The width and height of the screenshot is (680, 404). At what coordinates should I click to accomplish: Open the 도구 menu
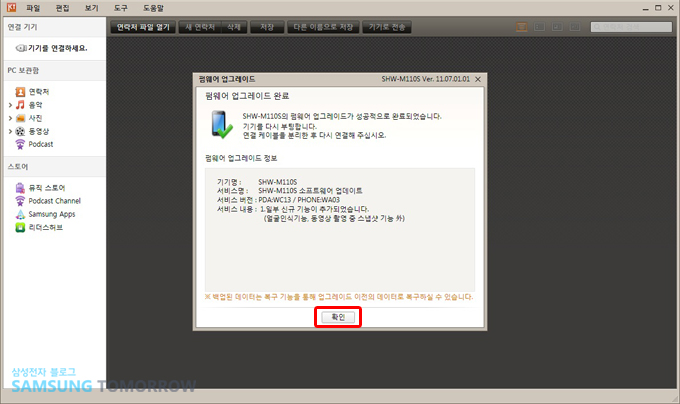tap(121, 8)
